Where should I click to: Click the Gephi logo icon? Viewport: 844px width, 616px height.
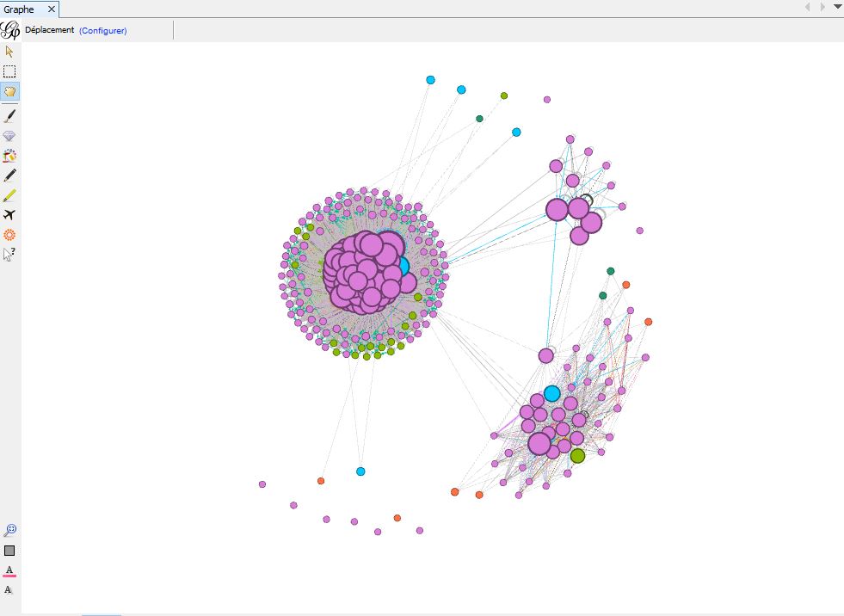pos(9,31)
